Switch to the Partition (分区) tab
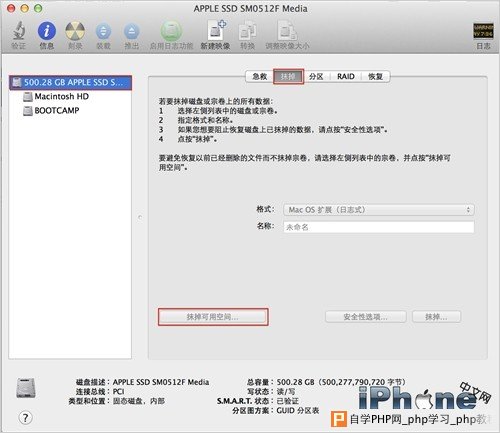The width and height of the screenshot is (500, 433). point(316,77)
